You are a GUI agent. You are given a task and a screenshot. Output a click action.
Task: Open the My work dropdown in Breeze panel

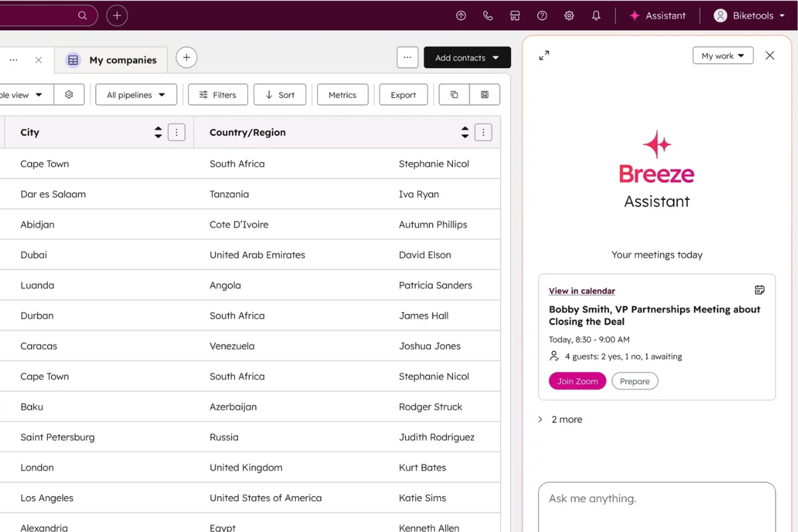pyautogui.click(x=723, y=55)
